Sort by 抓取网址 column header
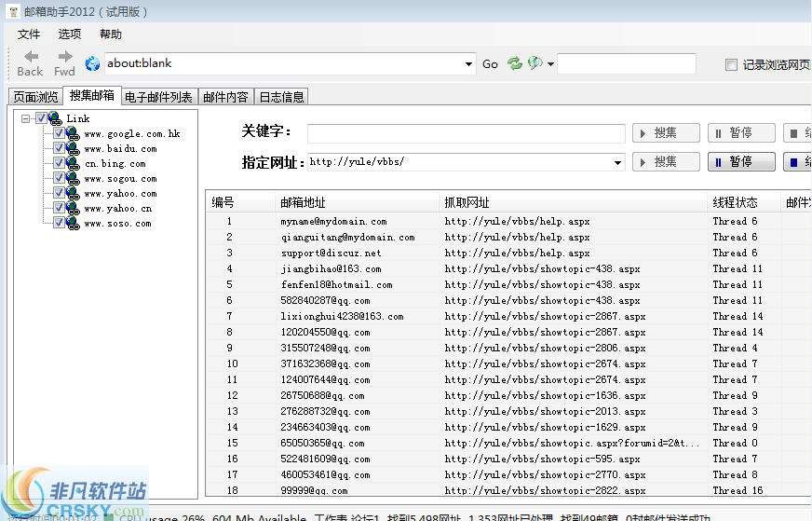This screenshot has height=521, width=812. coord(574,202)
